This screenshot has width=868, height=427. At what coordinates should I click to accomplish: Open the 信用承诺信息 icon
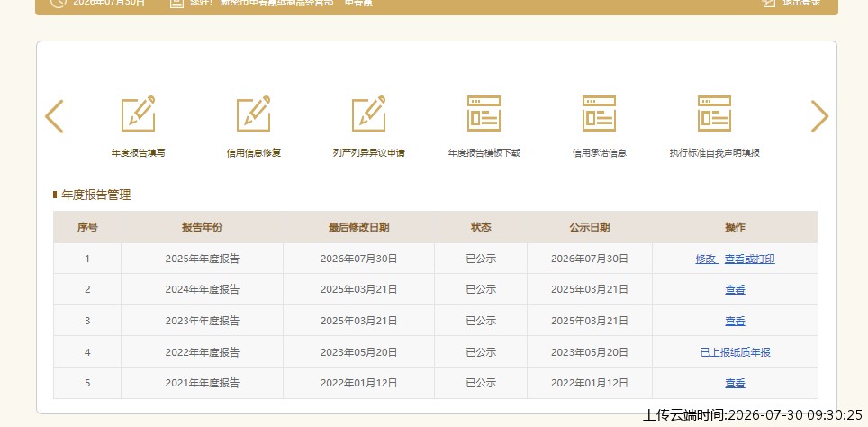pyautogui.click(x=599, y=114)
